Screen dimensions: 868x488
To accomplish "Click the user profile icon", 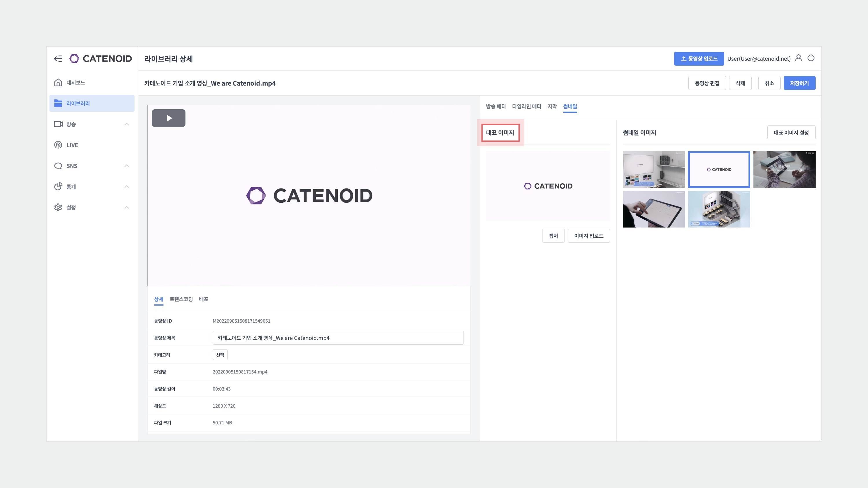I will (x=798, y=58).
